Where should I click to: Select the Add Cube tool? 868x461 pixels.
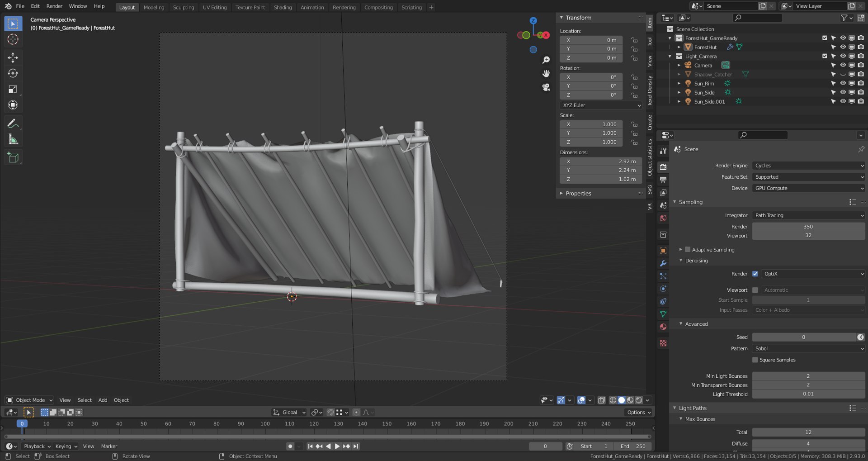pos(13,157)
